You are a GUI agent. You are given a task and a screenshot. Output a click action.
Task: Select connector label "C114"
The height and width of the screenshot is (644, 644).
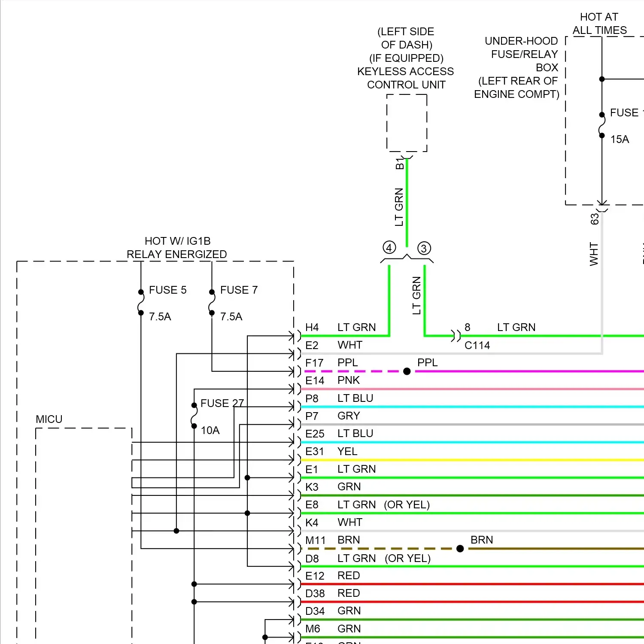477,346
